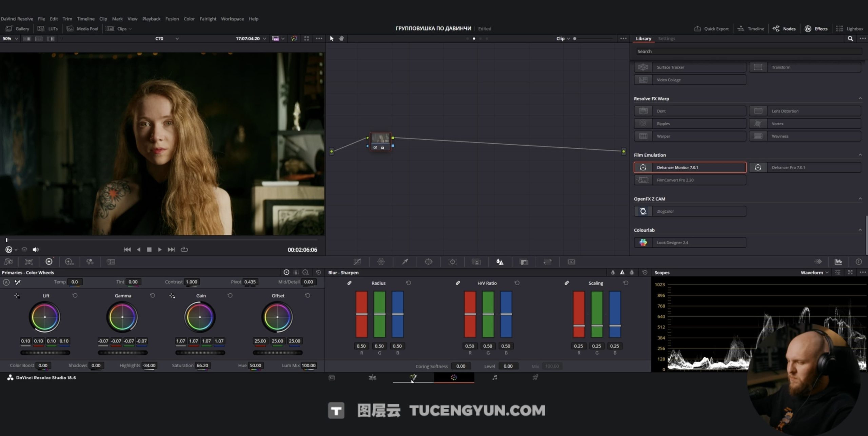Image resolution: width=868 pixels, height=436 pixels.
Task: Open the Lightbox view button
Action: coord(850,29)
